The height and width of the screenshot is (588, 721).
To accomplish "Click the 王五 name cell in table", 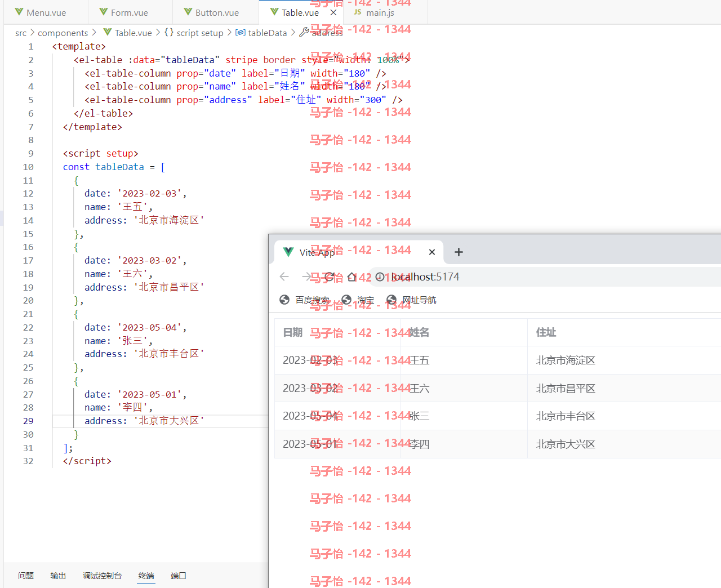I will (x=464, y=360).
